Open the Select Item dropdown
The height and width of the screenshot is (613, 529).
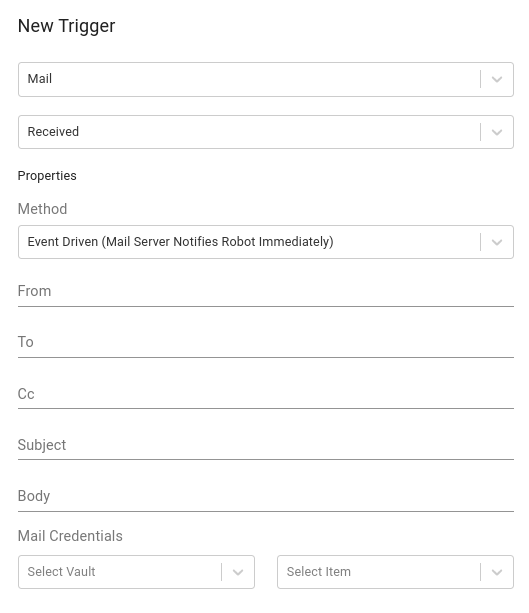pos(395,572)
